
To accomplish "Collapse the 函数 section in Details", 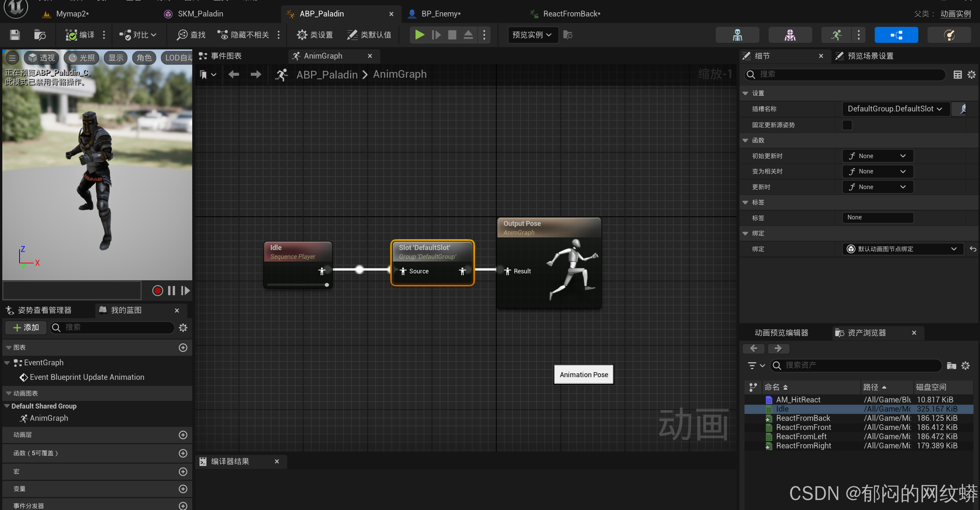I will tap(745, 141).
